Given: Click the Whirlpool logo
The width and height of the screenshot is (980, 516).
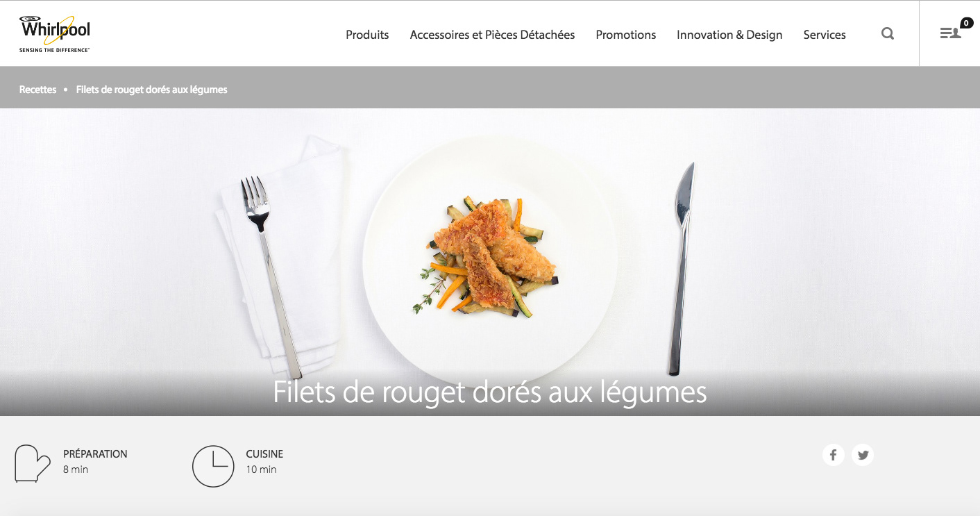Looking at the screenshot, I should (x=55, y=34).
